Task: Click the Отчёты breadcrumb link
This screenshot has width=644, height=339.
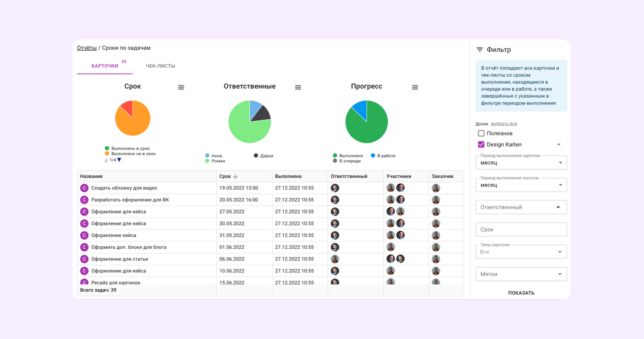Action: [x=87, y=48]
